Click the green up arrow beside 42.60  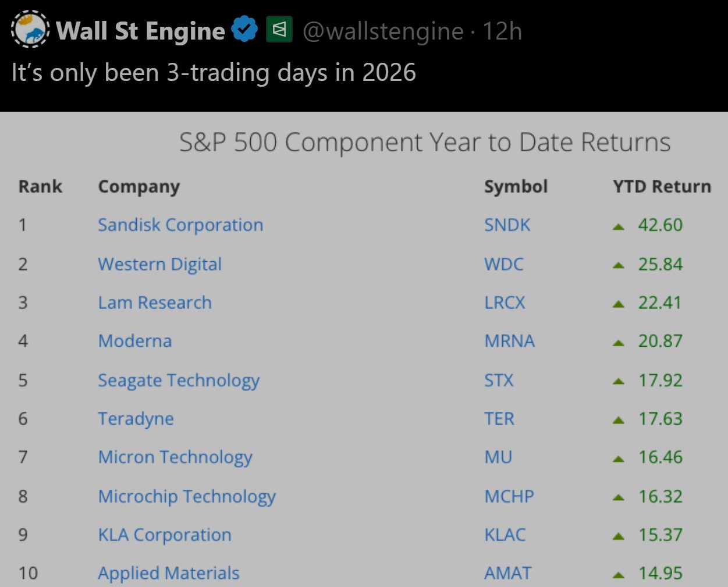619,227
